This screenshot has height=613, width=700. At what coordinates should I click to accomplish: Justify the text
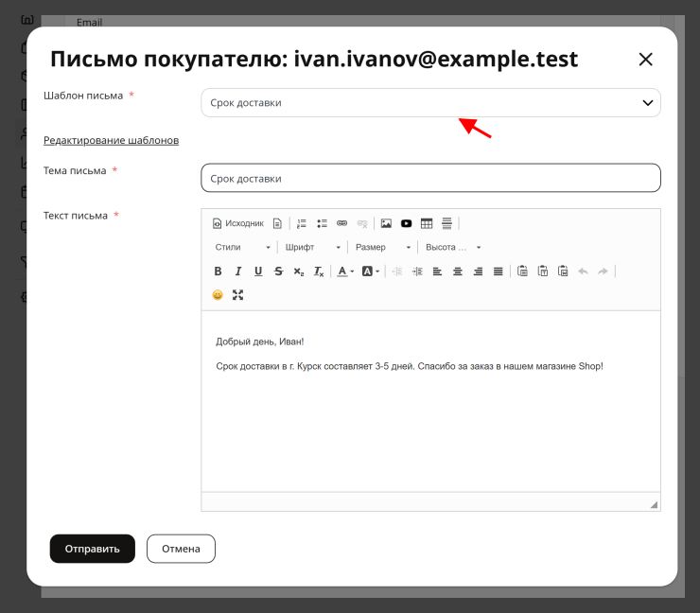point(499,271)
